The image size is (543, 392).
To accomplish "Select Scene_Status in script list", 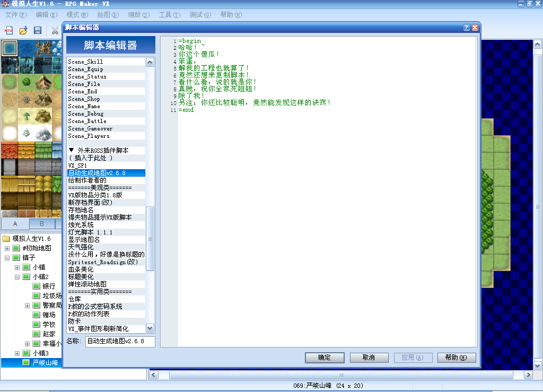I will pyautogui.click(x=106, y=76).
